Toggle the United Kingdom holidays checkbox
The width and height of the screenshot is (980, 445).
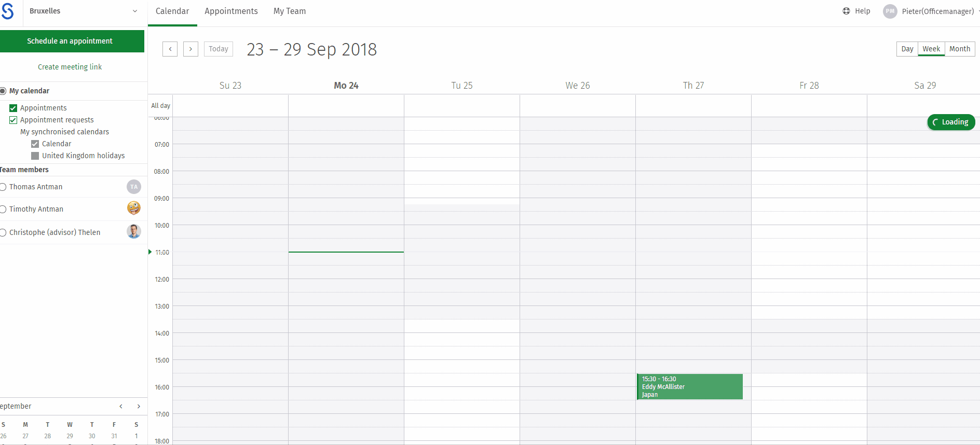click(x=35, y=156)
